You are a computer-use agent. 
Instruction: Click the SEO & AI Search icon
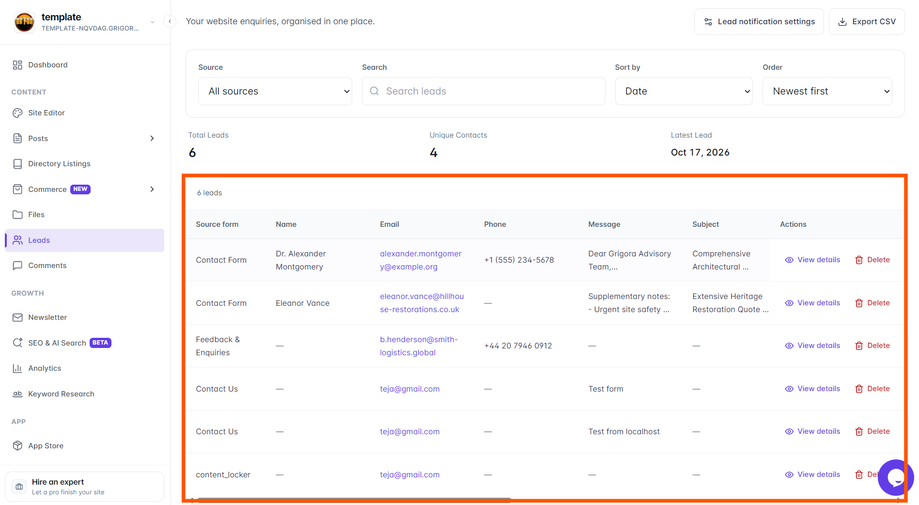click(18, 343)
